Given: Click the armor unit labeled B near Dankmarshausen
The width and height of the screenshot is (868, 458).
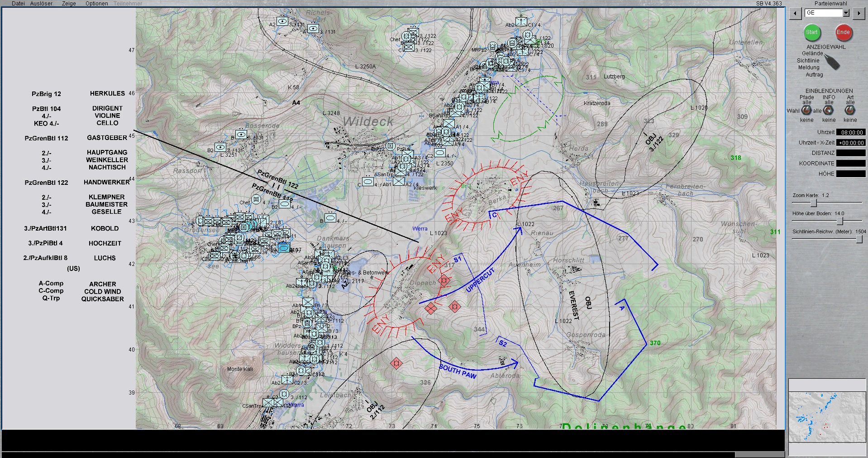Looking at the screenshot, I should [330, 218].
